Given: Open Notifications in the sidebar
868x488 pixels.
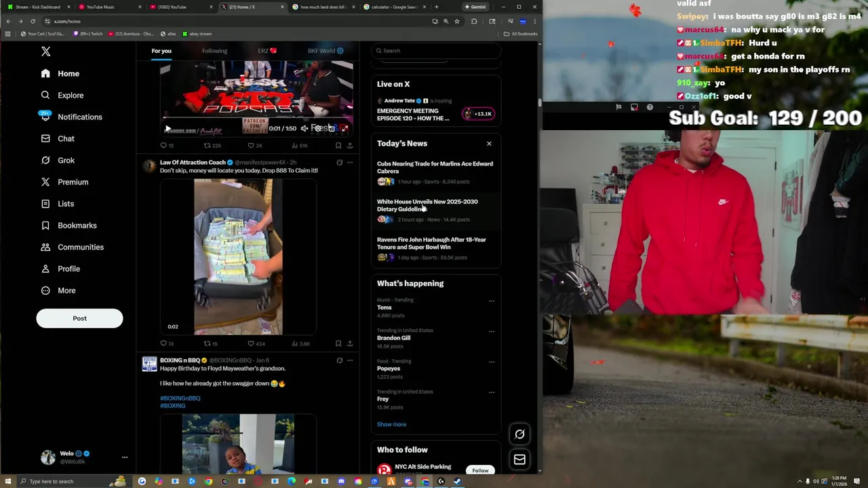Looking at the screenshot, I should [x=71, y=117].
